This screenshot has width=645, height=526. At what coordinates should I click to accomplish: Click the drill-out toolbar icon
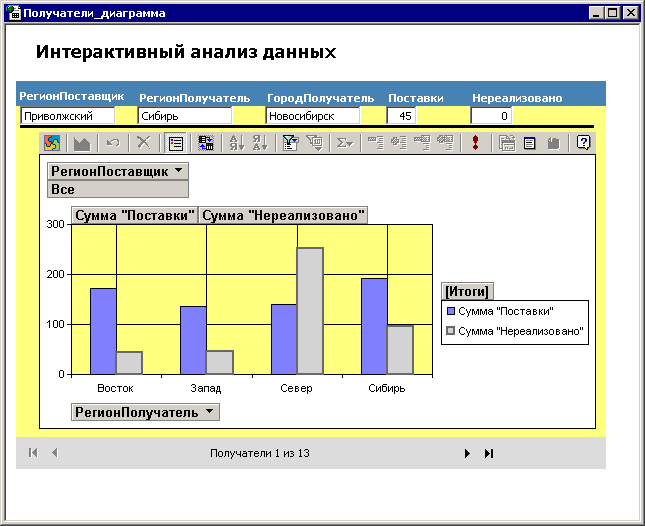click(x=422, y=143)
